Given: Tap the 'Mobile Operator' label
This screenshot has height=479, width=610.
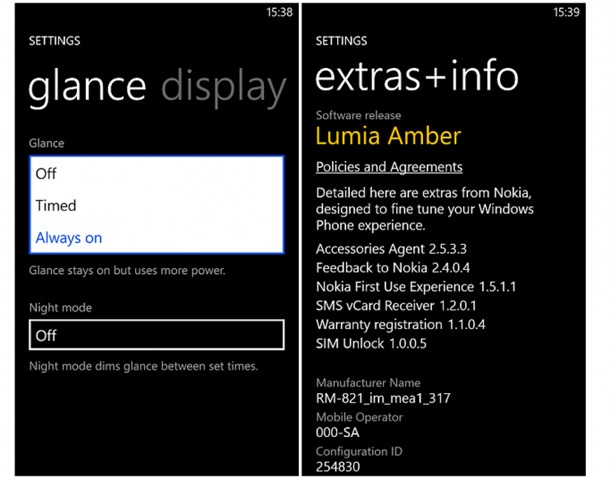Looking at the screenshot, I should coord(359,417).
